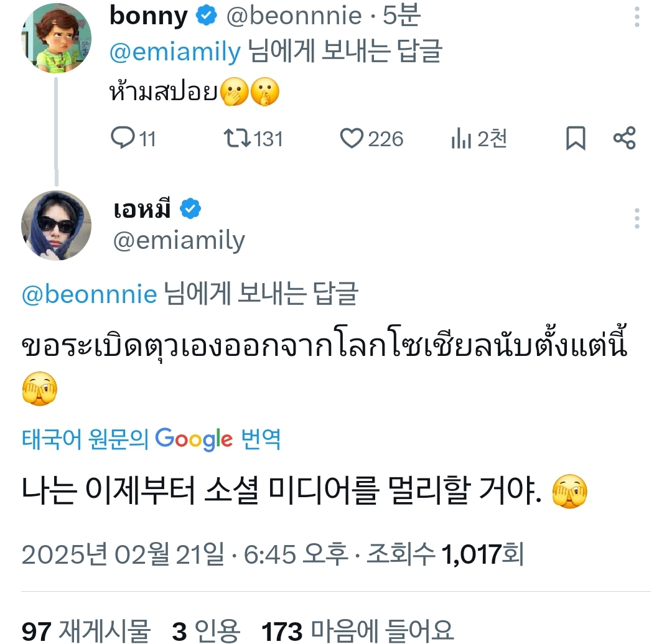Click bonny's verified badge
Screen dimensions: 672x644
pos(207,17)
